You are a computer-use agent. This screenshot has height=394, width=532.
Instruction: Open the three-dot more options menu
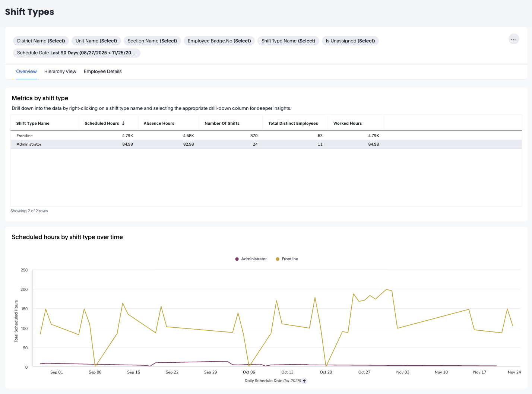click(x=514, y=39)
